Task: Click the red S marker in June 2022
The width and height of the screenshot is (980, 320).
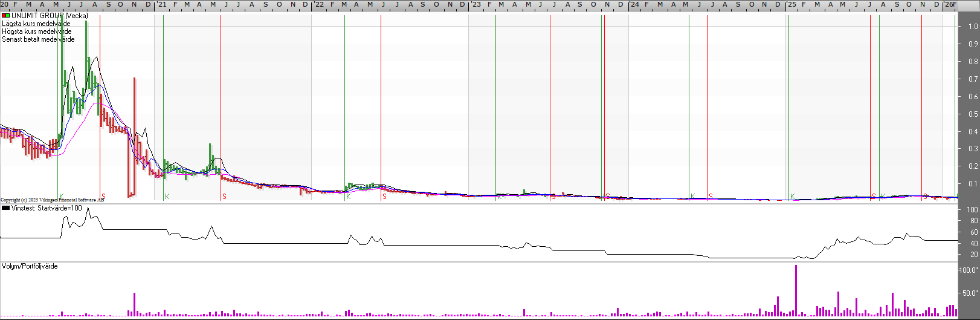Action: click(384, 197)
